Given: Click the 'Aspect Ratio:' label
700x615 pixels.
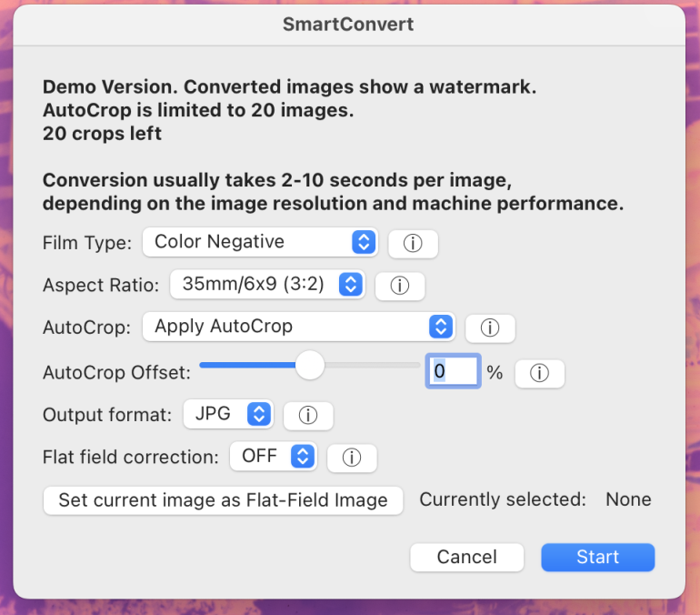Looking at the screenshot, I should tap(101, 286).
